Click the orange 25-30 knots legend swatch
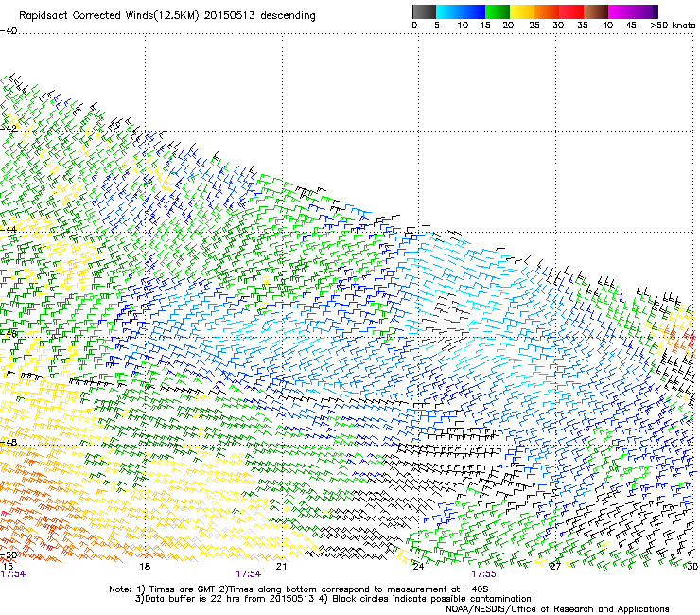This screenshot has width=700, height=615. (x=547, y=11)
